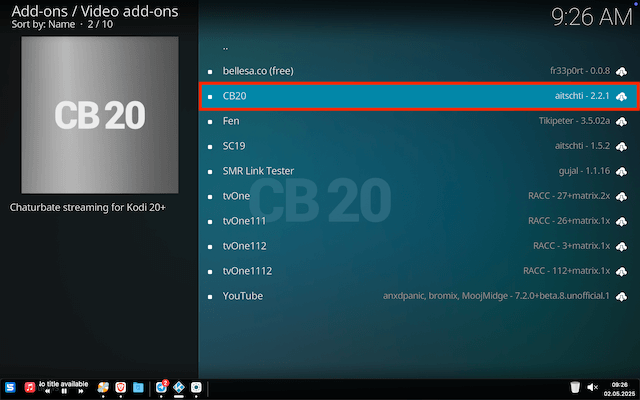This screenshot has width=640, height=400.
Task: Open the tvOne111 add-on entry
Action: 419,221
